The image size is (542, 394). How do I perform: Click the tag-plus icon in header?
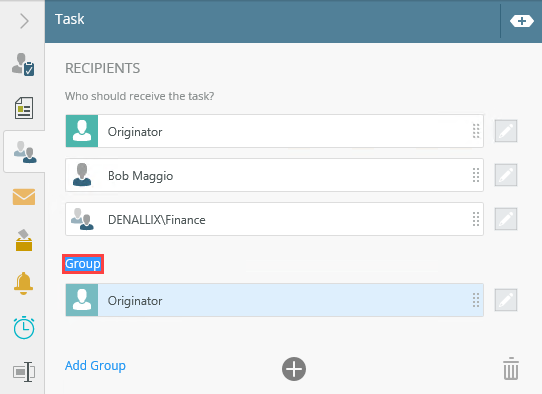pos(522,21)
